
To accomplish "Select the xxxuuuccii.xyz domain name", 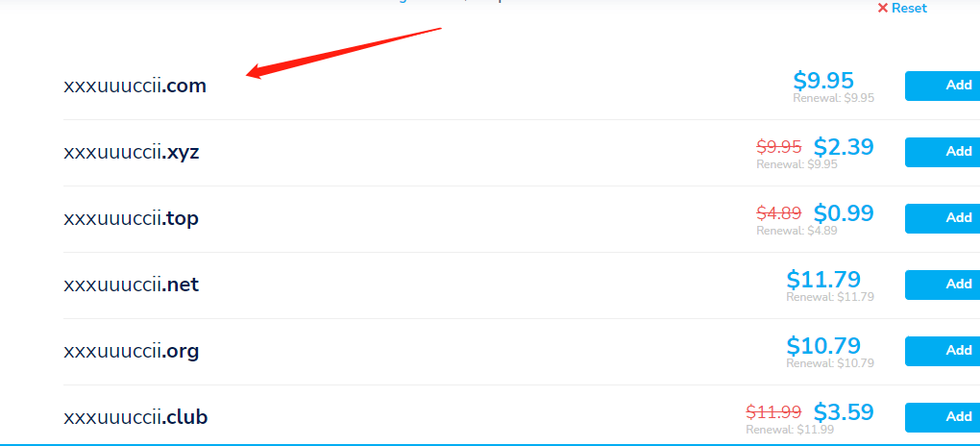I will click(132, 153).
